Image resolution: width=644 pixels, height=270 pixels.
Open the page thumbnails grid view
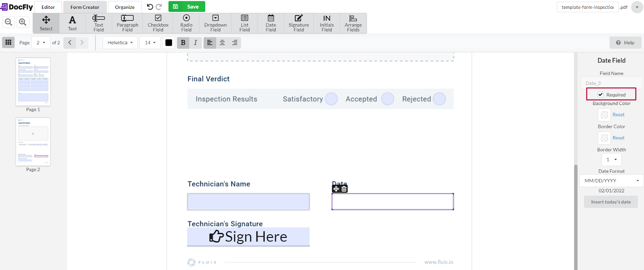point(8,42)
